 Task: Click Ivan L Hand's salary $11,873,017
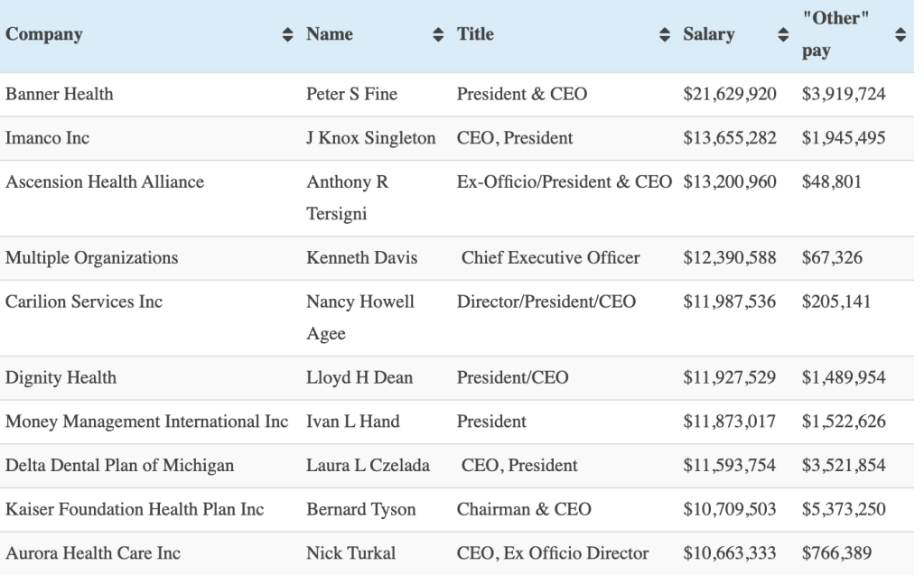pos(729,422)
